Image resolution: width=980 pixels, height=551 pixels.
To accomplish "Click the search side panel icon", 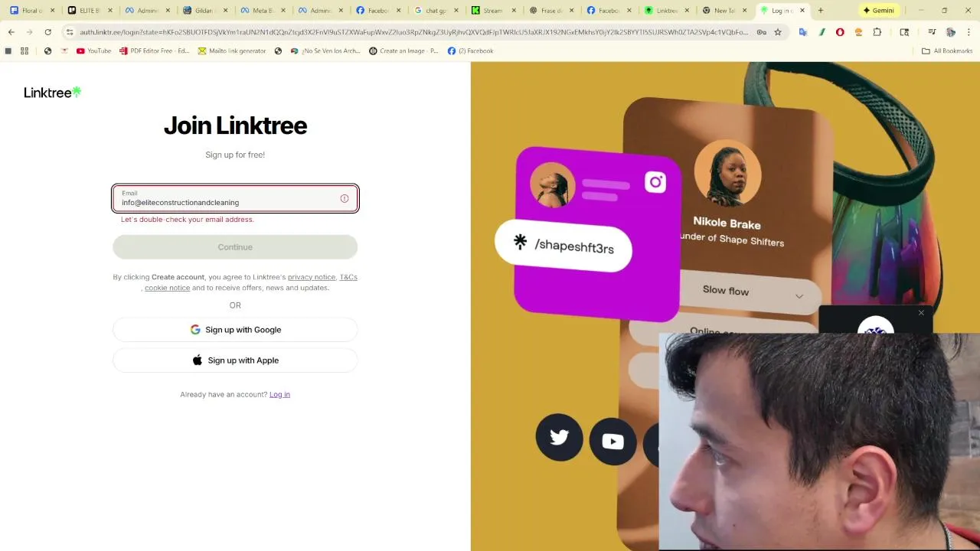I will (x=904, y=32).
